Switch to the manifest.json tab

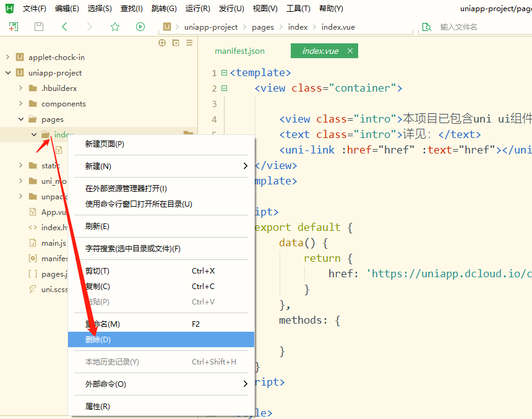click(x=239, y=51)
